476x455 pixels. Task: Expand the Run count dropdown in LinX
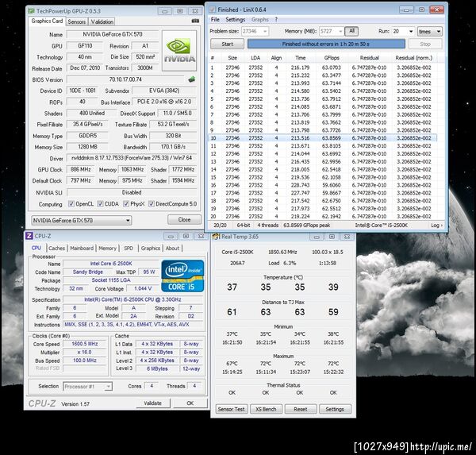click(x=402, y=31)
